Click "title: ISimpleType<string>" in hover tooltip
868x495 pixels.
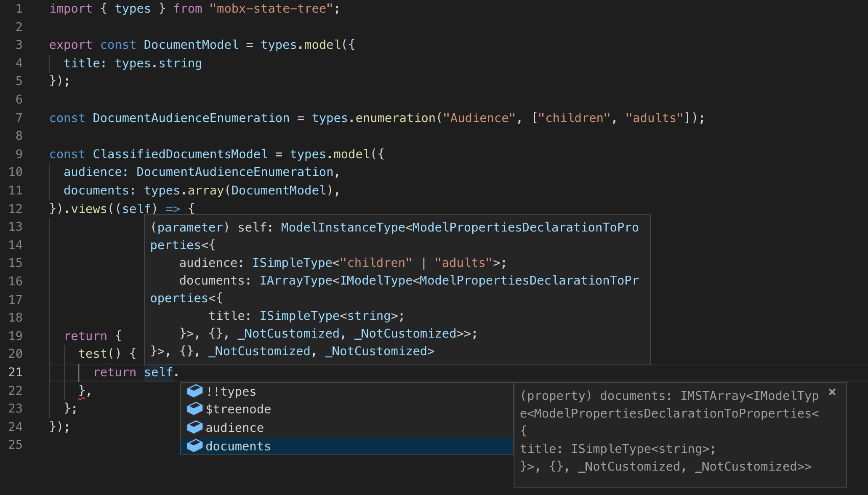[306, 316]
